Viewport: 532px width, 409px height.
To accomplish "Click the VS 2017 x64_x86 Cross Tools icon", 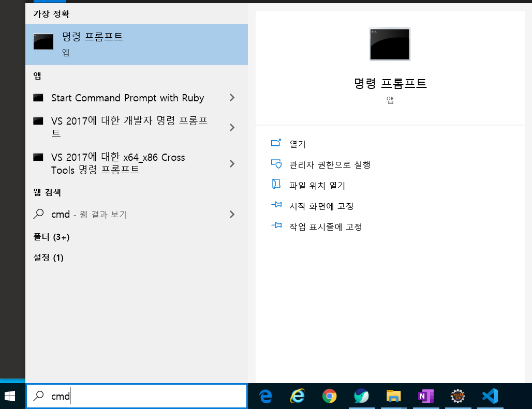I will click(38, 157).
